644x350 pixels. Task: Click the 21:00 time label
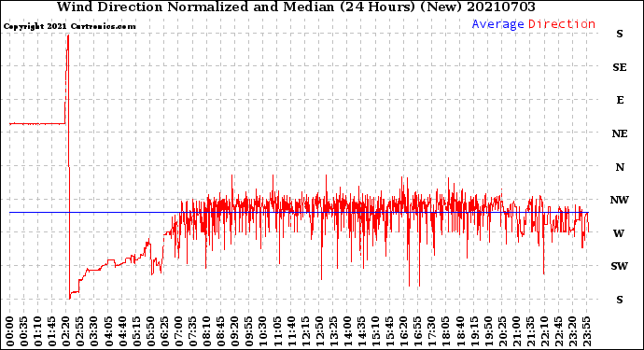pyautogui.click(x=516, y=332)
